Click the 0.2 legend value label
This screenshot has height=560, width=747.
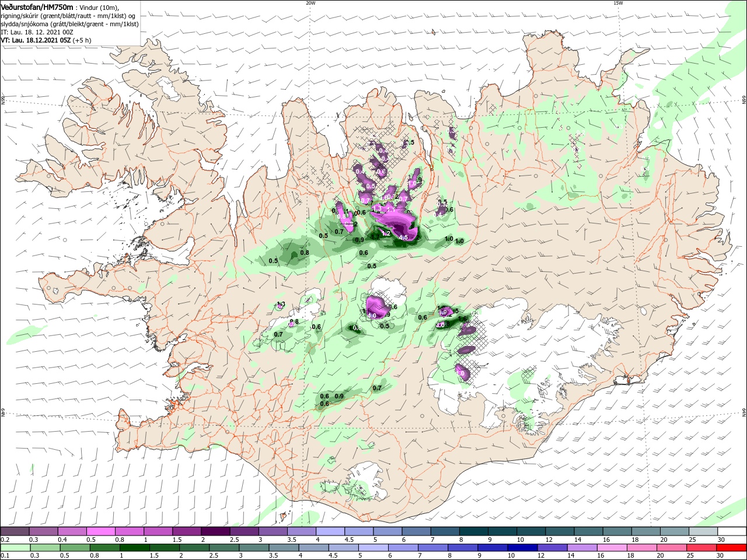coord(5,540)
